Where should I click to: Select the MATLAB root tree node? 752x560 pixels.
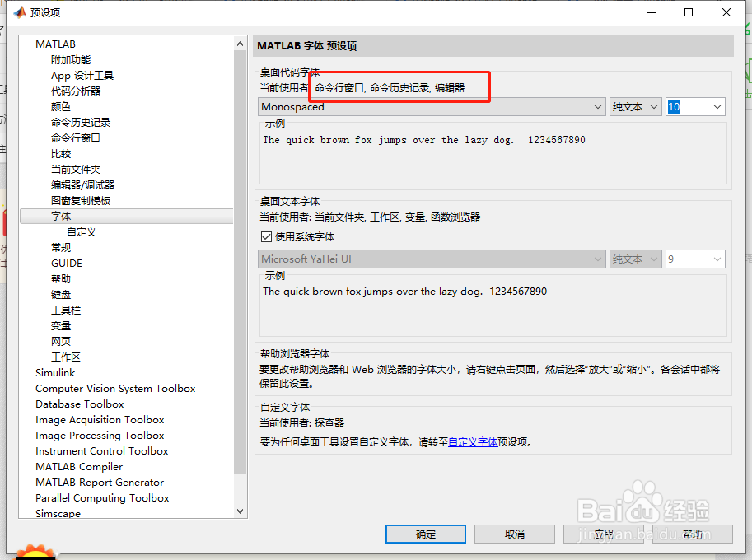[56, 44]
